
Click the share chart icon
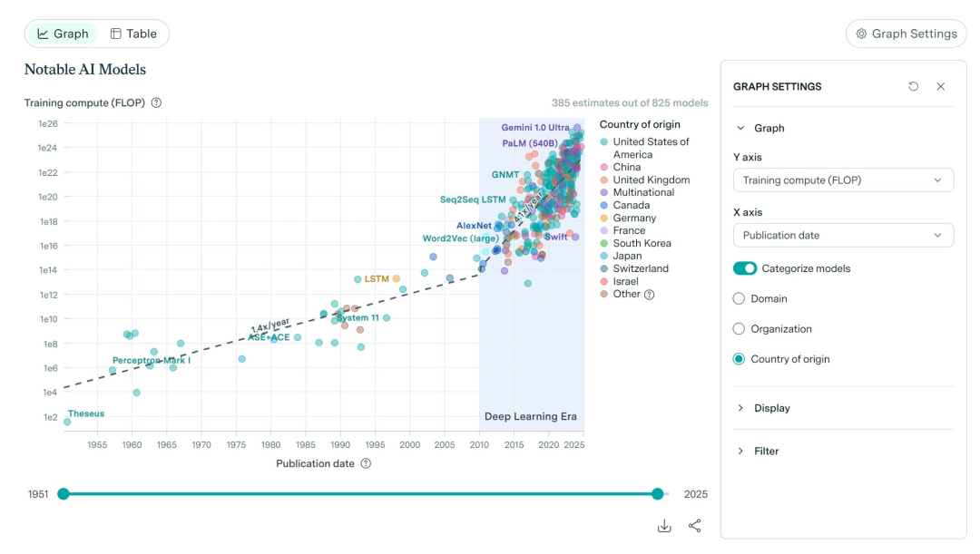tap(694, 526)
